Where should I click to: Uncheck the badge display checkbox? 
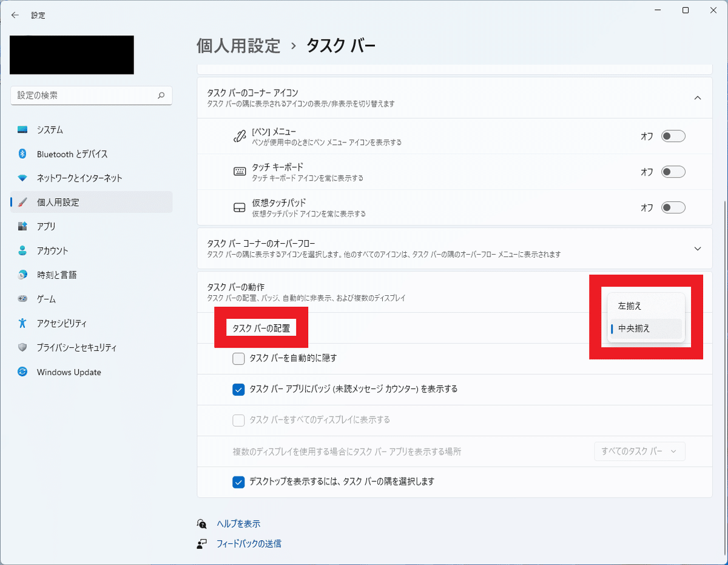pyautogui.click(x=238, y=389)
